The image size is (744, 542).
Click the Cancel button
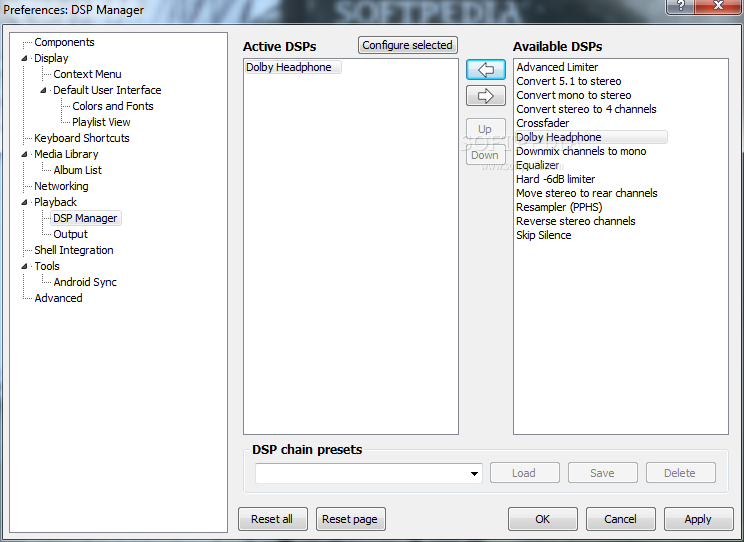tap(621, 519)
